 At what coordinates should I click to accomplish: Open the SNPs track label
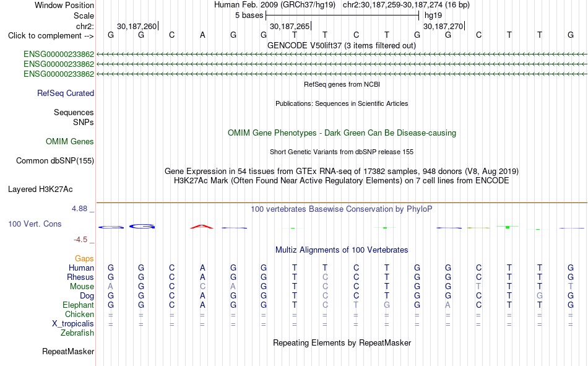(x=84, y=123)
